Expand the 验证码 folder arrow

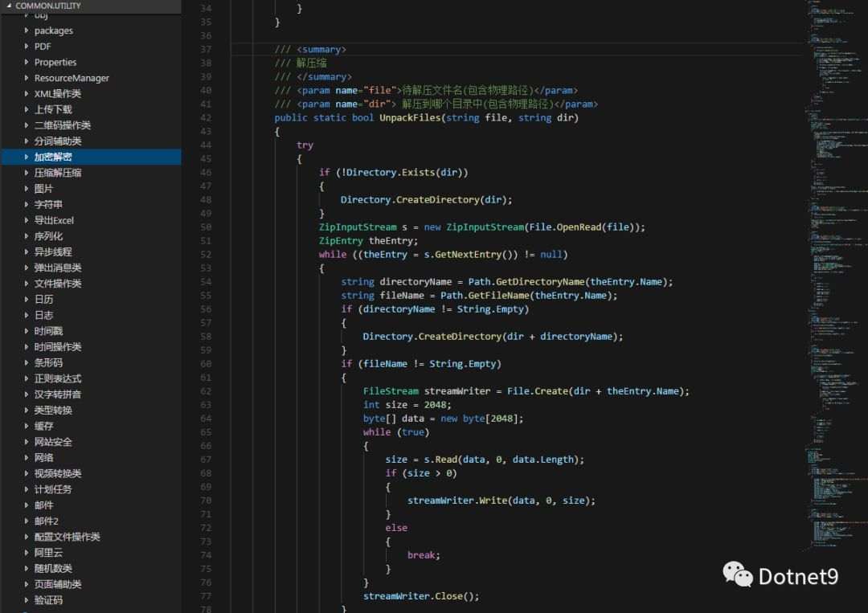[26, 600]
